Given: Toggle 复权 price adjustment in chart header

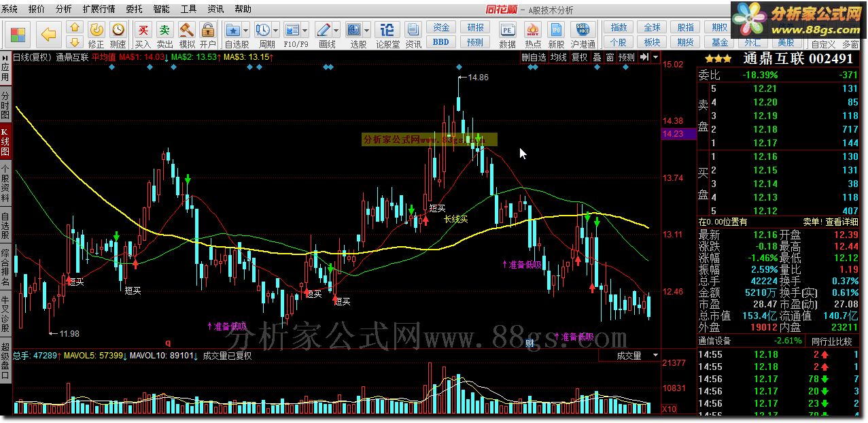Looking at the screenshot, I should 578,58.
